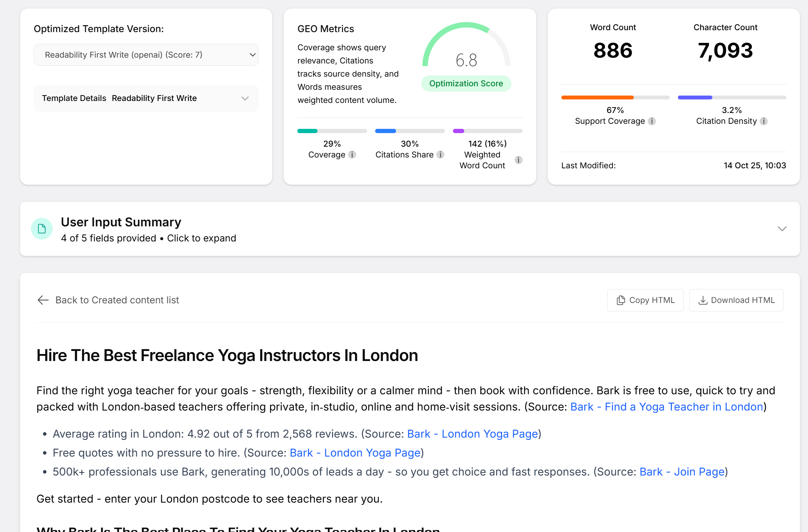Click the Citations Share info icon
The width and height of the screenshot is (808, 532).
[x=440, y=154]
